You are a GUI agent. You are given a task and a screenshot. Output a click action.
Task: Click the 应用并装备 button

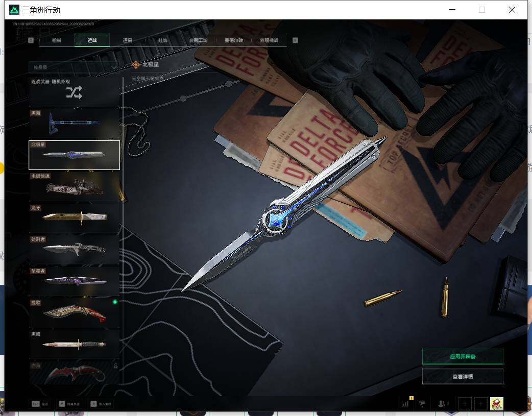tap(463, 356)
